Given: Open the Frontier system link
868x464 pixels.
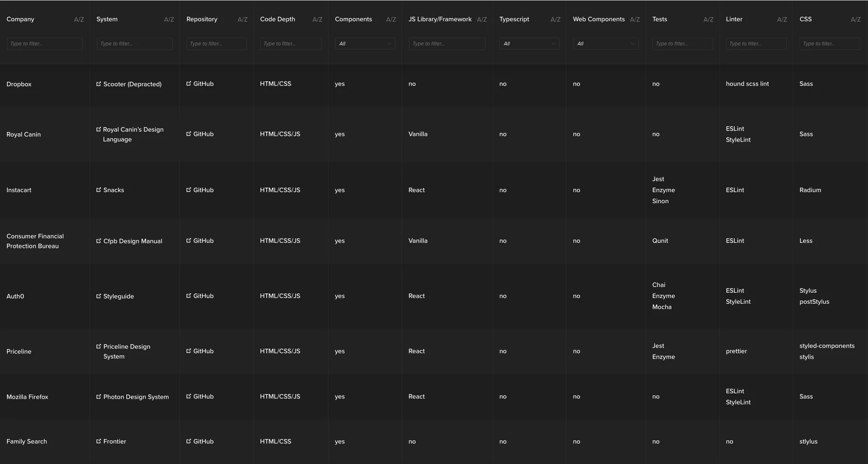Looking at the screenshot, I should [115, 441].
